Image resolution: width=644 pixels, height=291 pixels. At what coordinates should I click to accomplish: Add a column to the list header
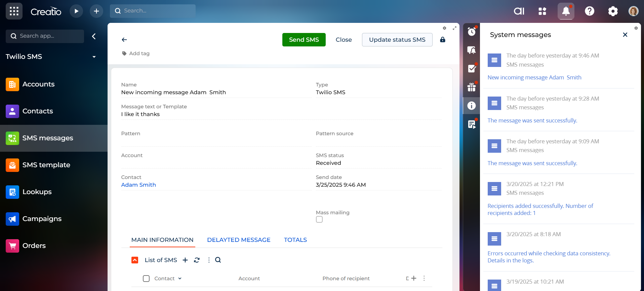coord(414,278)
